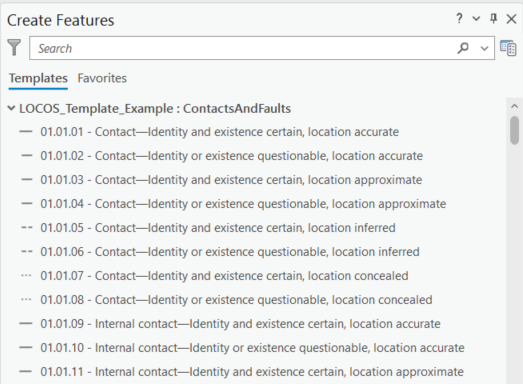Click line symbol of template 01.01.04
Screen dimensions: 523x384
26,204
